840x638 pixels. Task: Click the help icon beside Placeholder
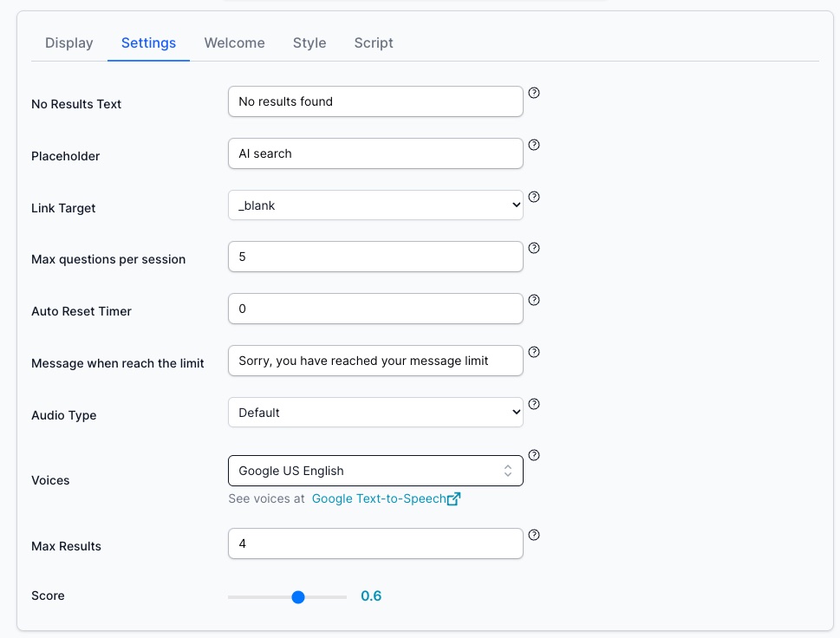coord(534,144)
